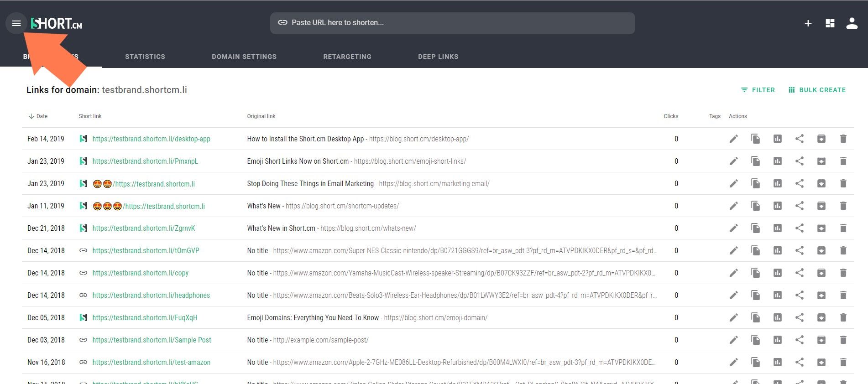View statistics for the PmxnpL link
Screen dimensions: 868x384
[777, 161]
